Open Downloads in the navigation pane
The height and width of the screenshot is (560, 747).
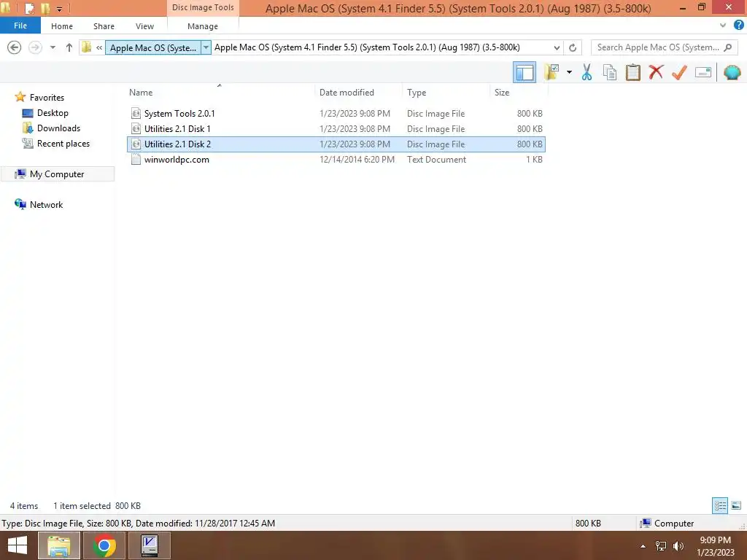point(58,128)
